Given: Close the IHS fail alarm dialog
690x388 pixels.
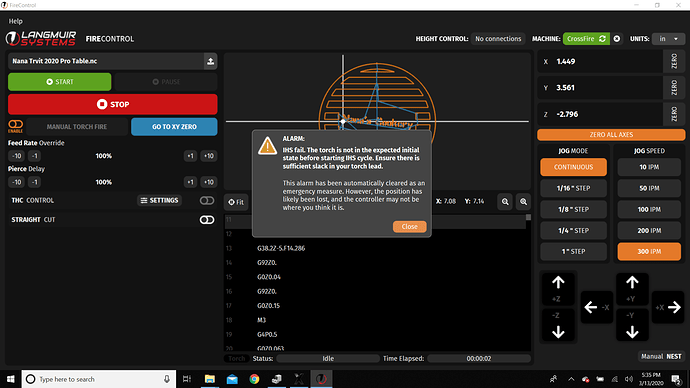Looking at the screenshot, I should 409,227.
